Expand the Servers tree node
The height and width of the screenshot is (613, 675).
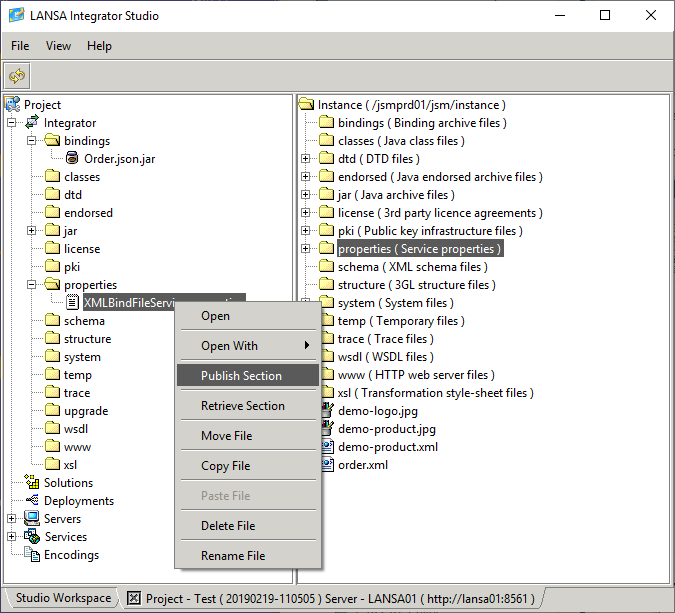coord(12,519)
